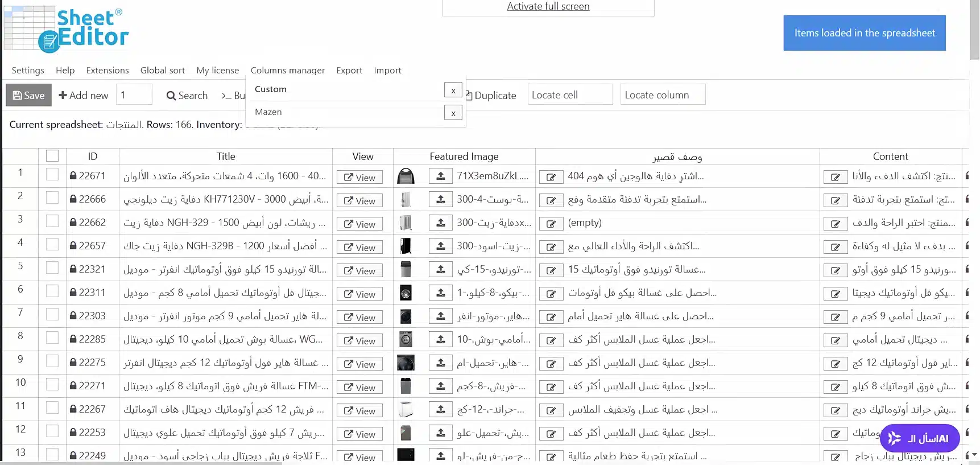Click the Content edit icon in row 10

coord(835,387)
